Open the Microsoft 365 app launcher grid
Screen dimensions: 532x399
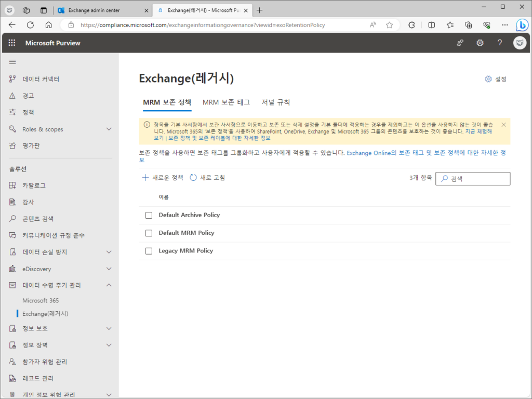point(11,43)
